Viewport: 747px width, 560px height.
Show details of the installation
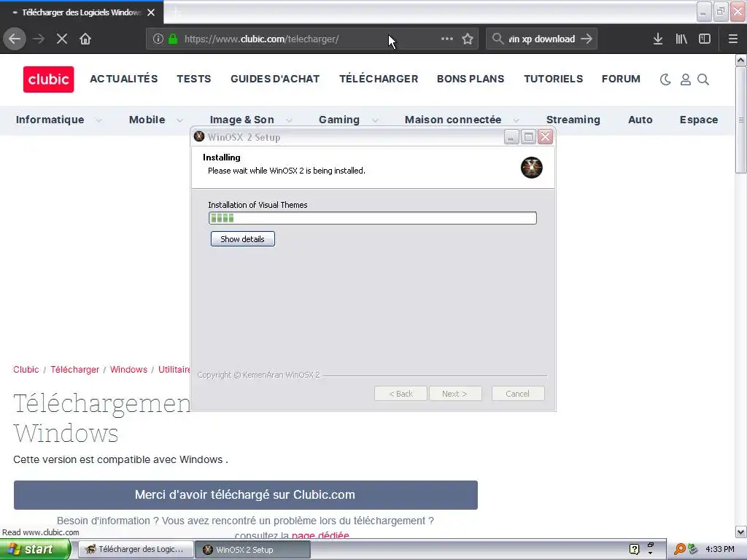[242, 239]
